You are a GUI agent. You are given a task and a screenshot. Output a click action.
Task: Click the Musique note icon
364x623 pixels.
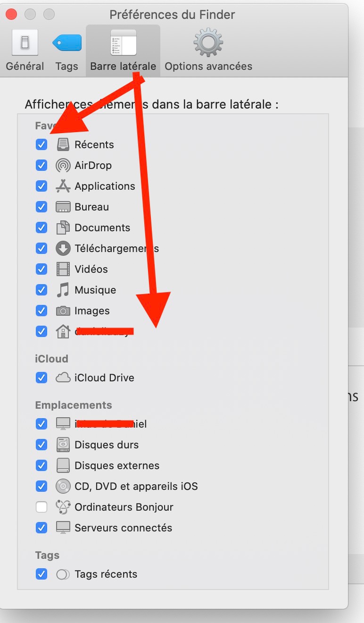(x=63, y=290)
